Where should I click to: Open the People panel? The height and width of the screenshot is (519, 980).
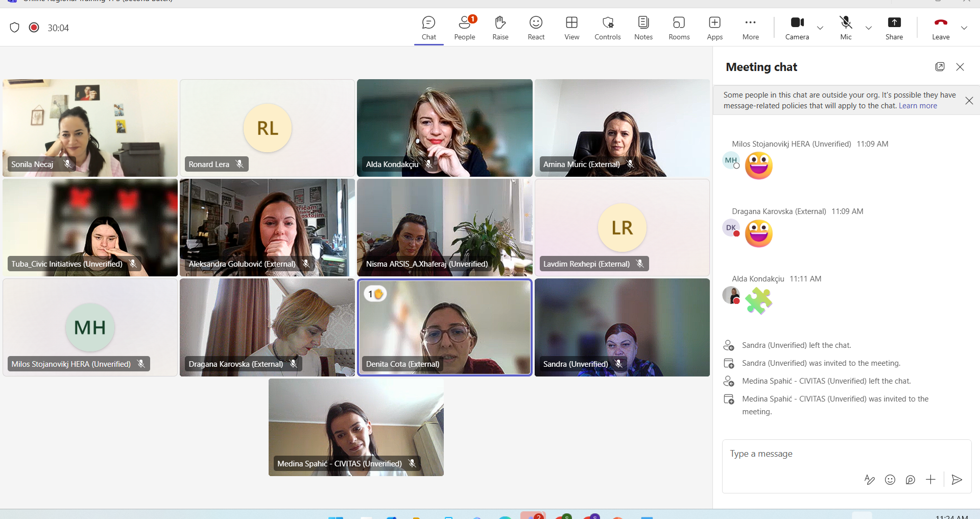pyautogui.click(x=464, y=28)
